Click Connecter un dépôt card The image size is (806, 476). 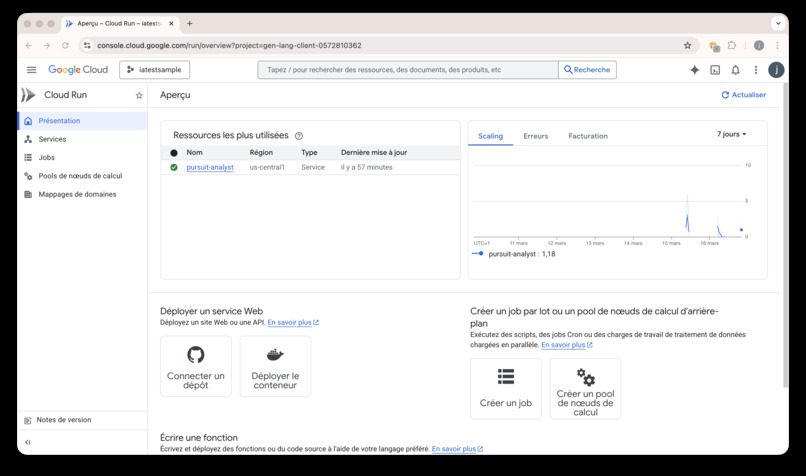(196, 366)
